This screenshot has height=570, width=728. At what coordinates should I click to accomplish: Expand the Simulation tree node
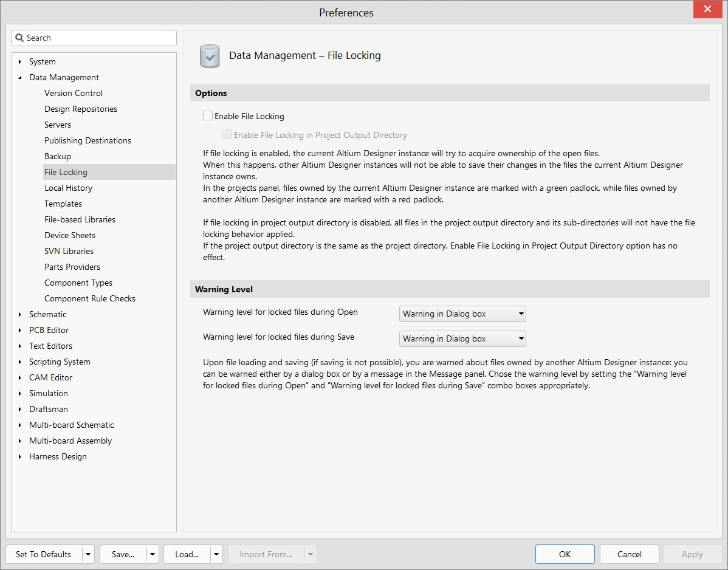(x=19, y=393)
